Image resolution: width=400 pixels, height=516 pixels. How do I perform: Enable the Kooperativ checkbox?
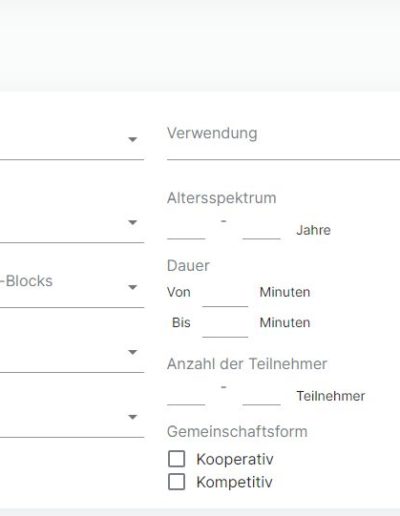(x=177, y=459)
